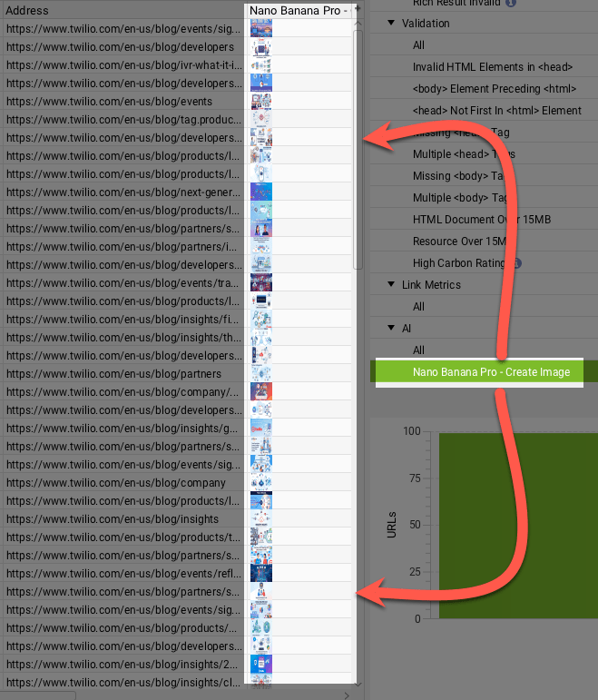Open generated image thumbnail for blog/company/... row
Viewport: 598px width, 700px height.
click(261, 392)
